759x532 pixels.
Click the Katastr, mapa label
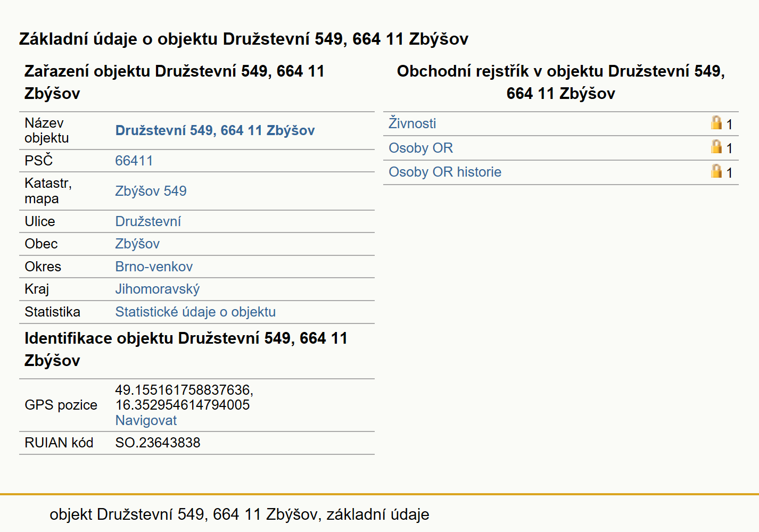point(48,191)
